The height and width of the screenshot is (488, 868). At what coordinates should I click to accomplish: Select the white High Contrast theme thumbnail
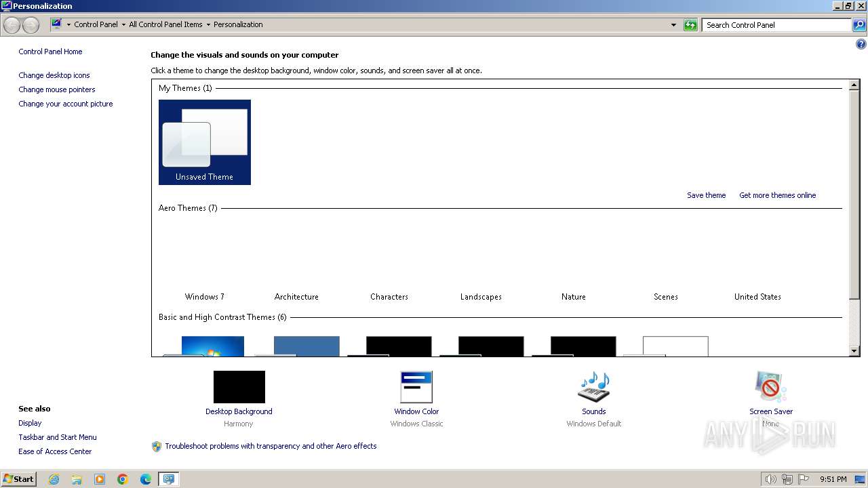(x=666, y=346)
